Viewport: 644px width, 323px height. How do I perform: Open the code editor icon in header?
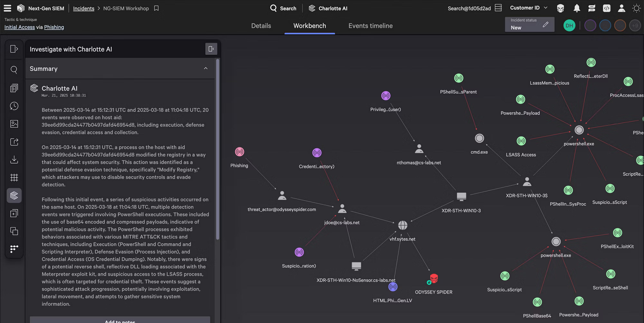[x=607, y=8]
